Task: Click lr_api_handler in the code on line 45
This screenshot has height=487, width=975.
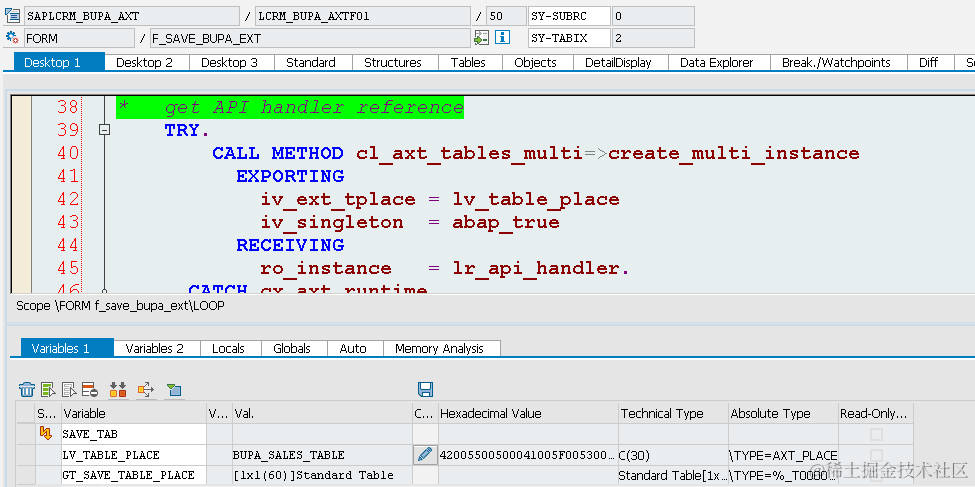Action: click(536, 268)
